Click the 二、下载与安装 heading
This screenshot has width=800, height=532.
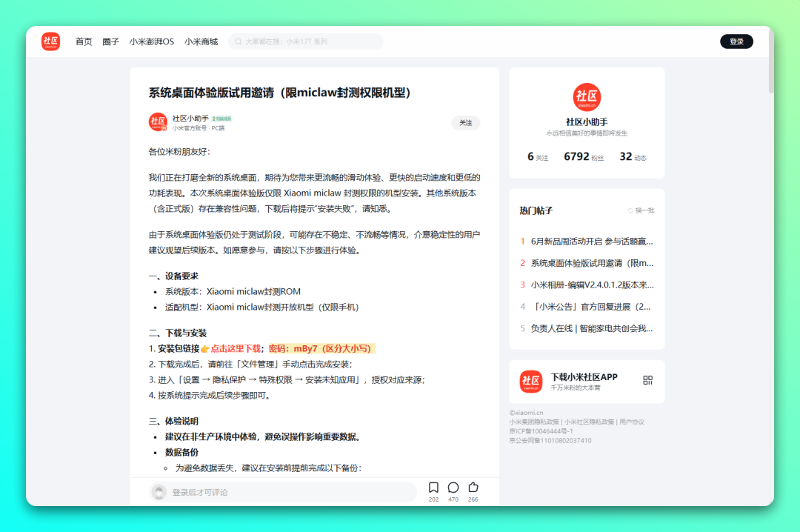pyautogui.click(x=178, y=333)
